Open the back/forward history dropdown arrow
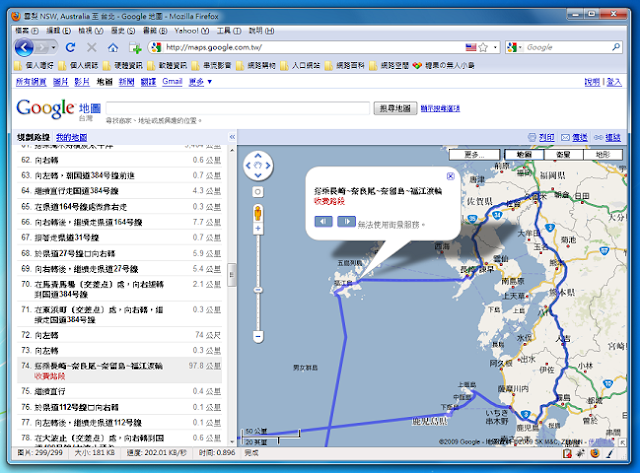This screenshot has height=473, width=640. (x=53, y=48)
